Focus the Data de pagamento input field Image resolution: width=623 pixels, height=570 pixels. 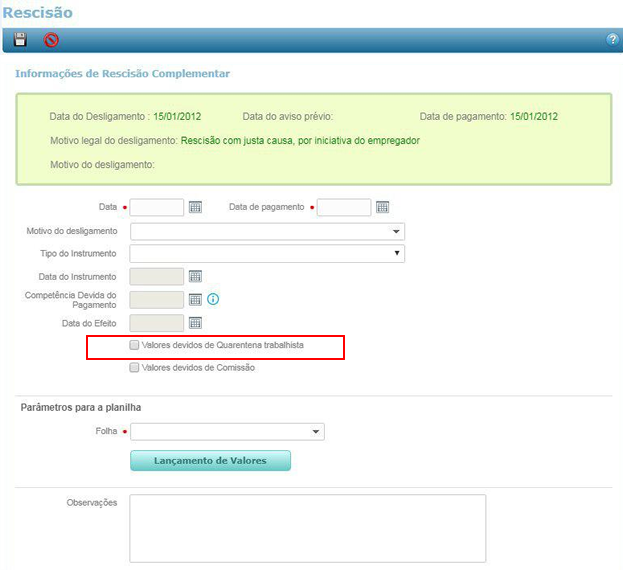[343, 207]
